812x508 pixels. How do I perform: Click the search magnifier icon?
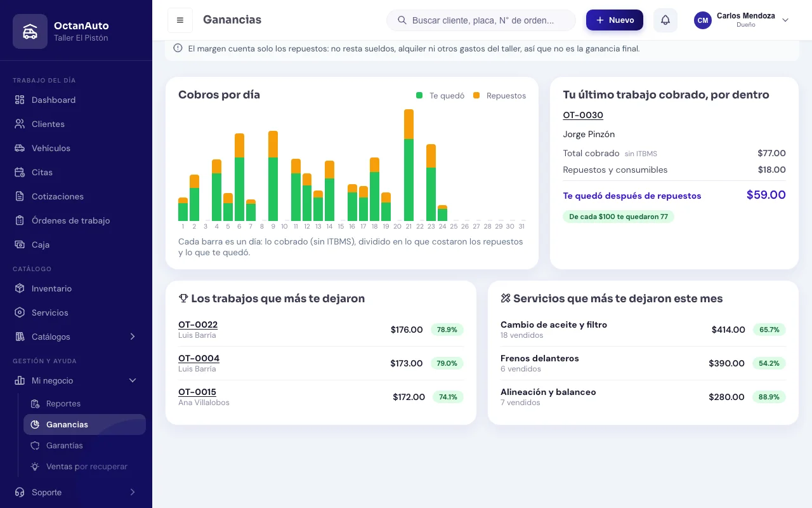point(402,20)
